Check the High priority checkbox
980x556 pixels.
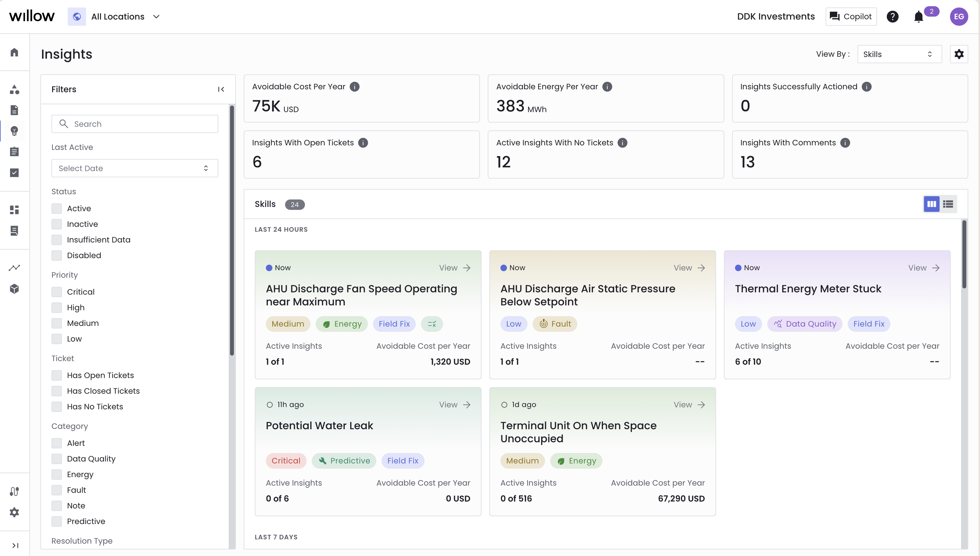pos(56,307)
